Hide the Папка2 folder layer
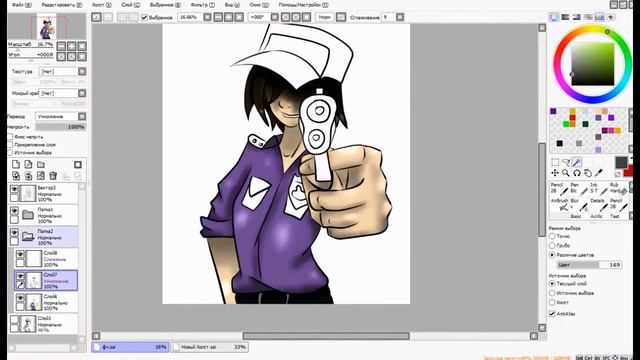640x360 pixels. [14, 233]
